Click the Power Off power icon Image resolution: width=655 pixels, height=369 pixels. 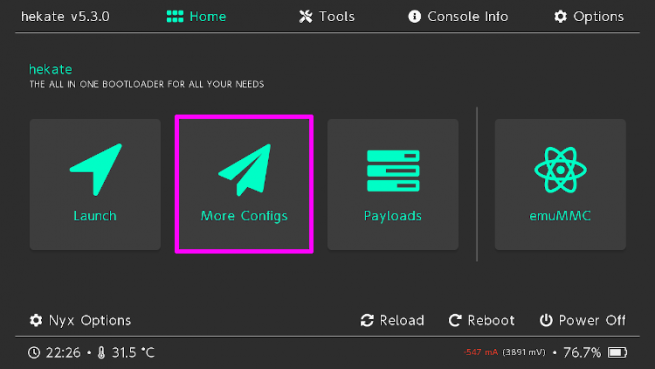point(546,321)
